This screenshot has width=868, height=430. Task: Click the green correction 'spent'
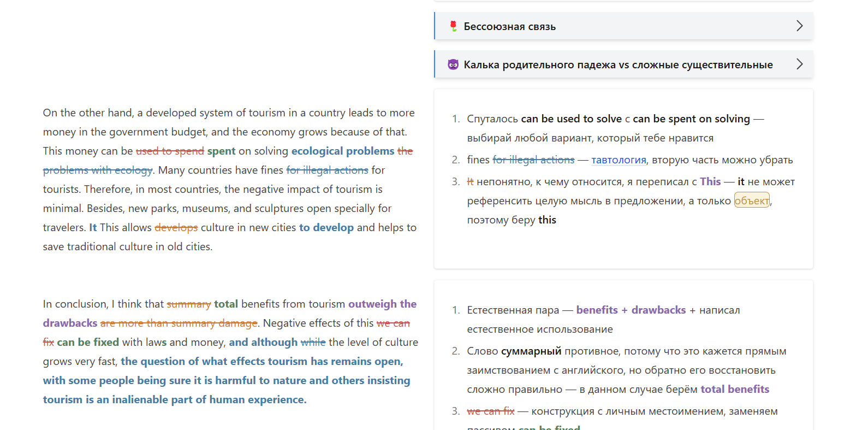click(x=221, y=151)
